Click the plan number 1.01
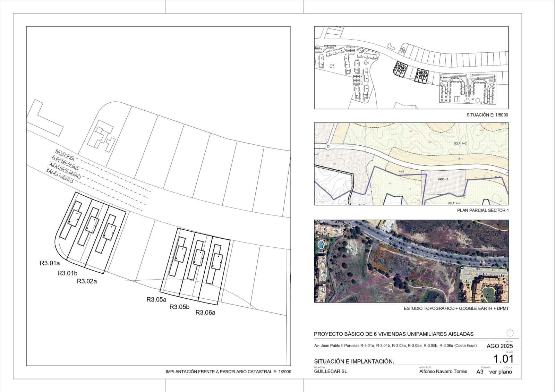 503,359
